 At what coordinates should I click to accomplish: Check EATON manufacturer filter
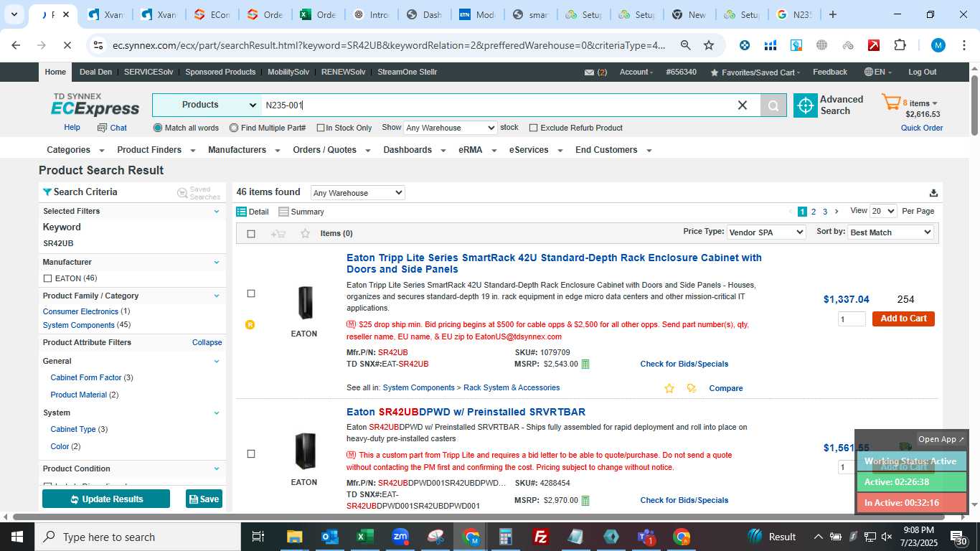[x=47, y=278]
